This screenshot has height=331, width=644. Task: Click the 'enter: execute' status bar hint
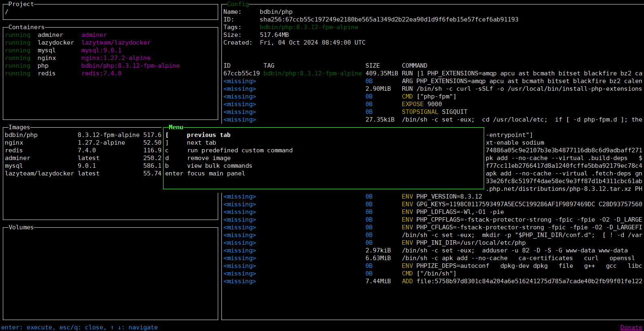tap(27, 327)
